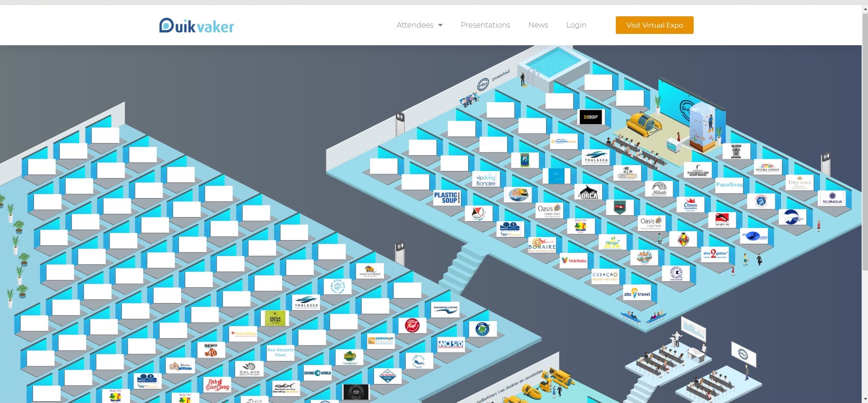868x403 pixels.
Task: Open the Attendees dropdown menu
Action: click(x=419, y=25)
